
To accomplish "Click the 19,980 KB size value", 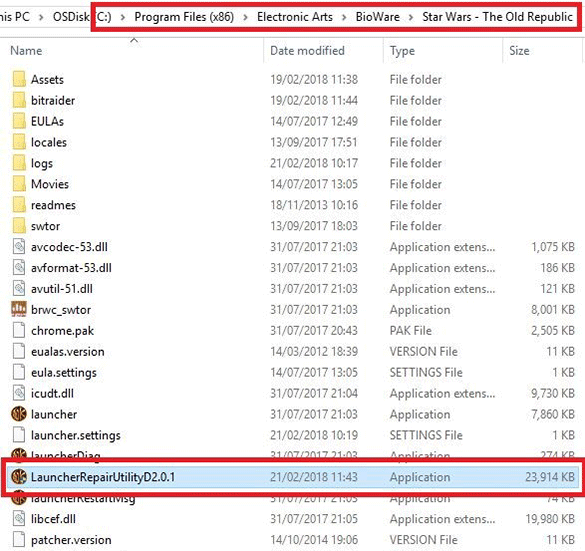I will (550, 519).
